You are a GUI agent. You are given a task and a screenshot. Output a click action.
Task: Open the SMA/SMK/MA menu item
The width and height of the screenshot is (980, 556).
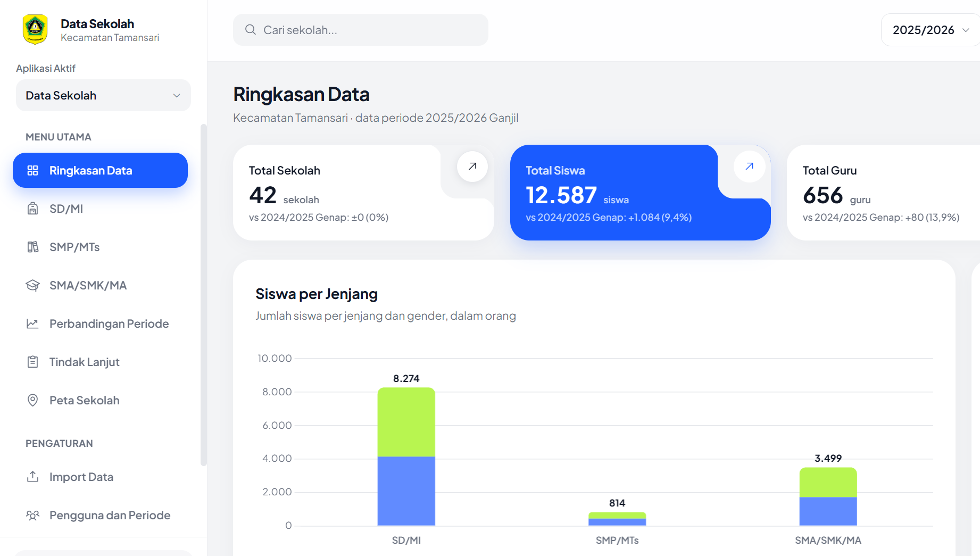100,285
